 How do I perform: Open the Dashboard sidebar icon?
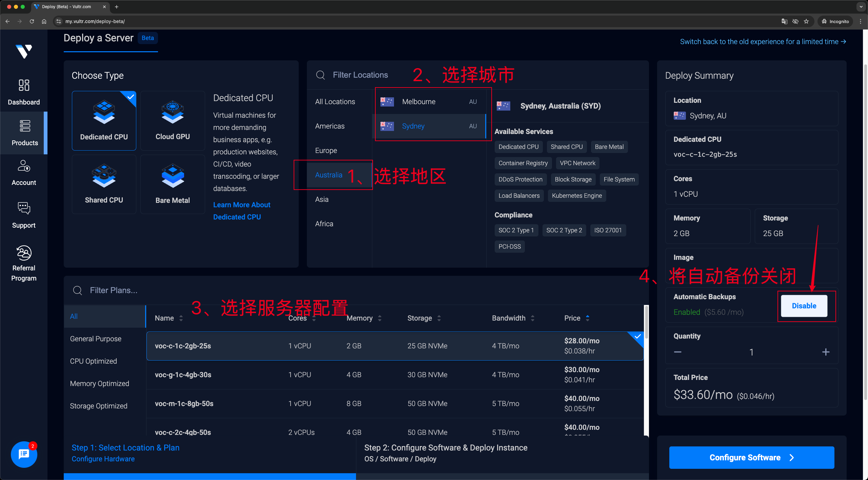coord(24,85)
